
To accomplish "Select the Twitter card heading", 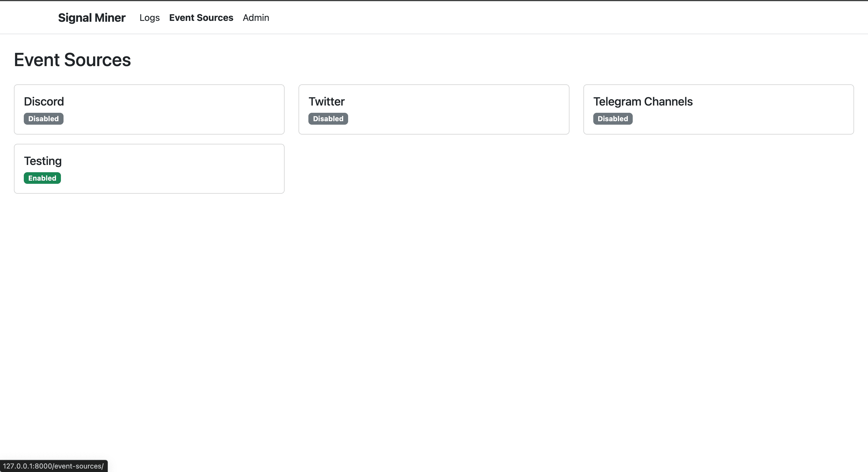I will click(326, 101).
